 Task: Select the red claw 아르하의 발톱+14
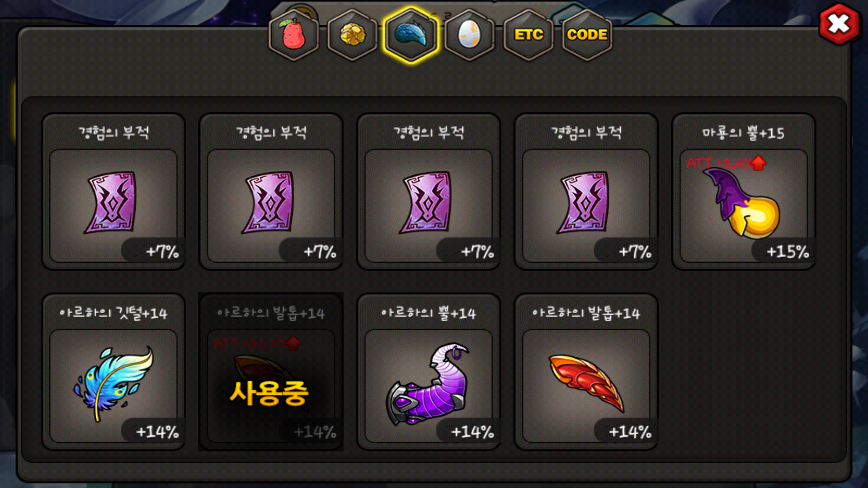586,372
